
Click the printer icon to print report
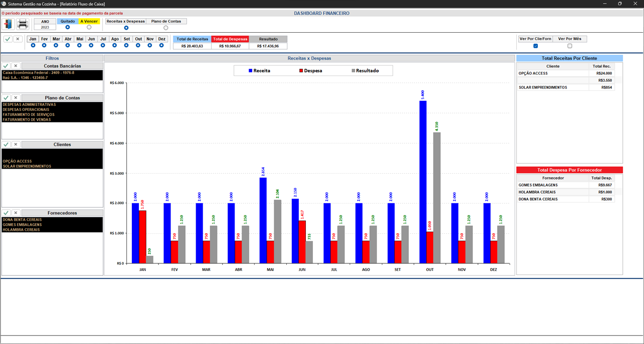(x=23, y=24)
